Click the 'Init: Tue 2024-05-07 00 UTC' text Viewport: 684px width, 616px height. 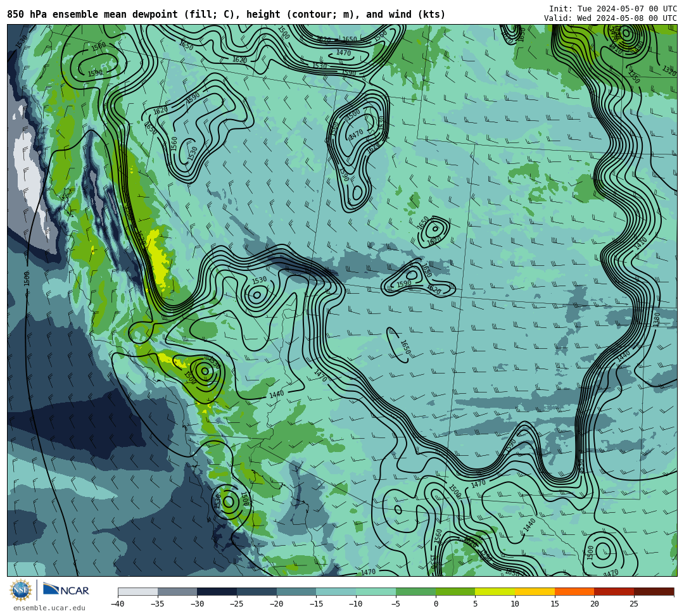point(613,9)
